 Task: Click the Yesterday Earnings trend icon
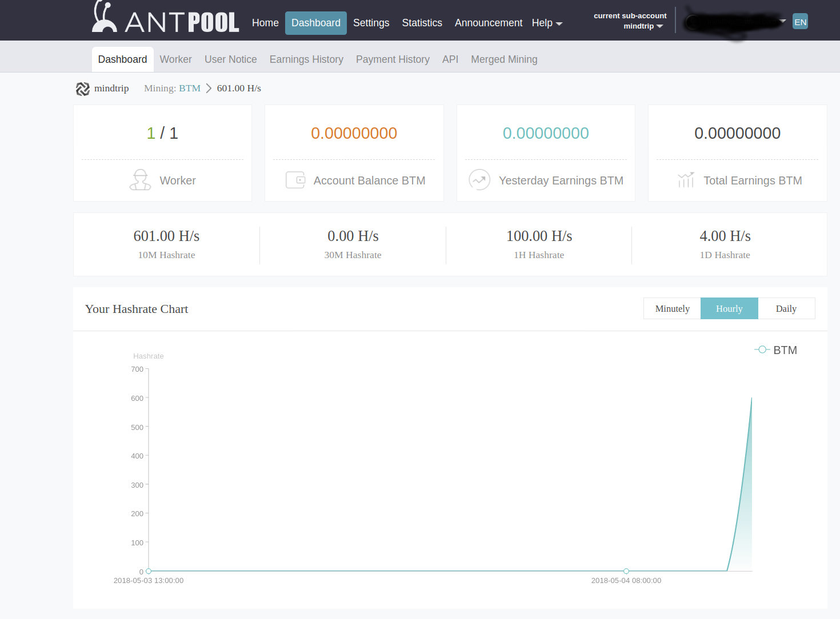tap(479, 180)
